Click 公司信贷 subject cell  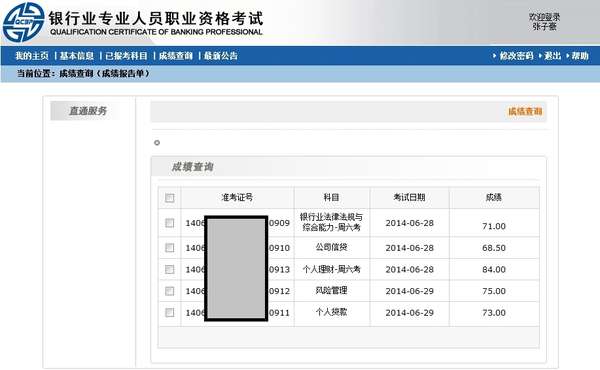tap(331, 247)
